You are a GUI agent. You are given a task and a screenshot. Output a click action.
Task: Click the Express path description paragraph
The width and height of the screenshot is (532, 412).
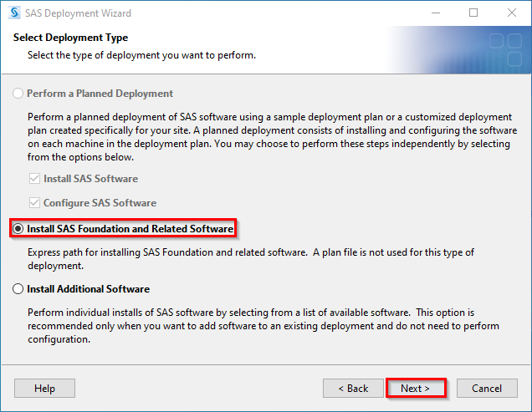[x=251, y=259]
